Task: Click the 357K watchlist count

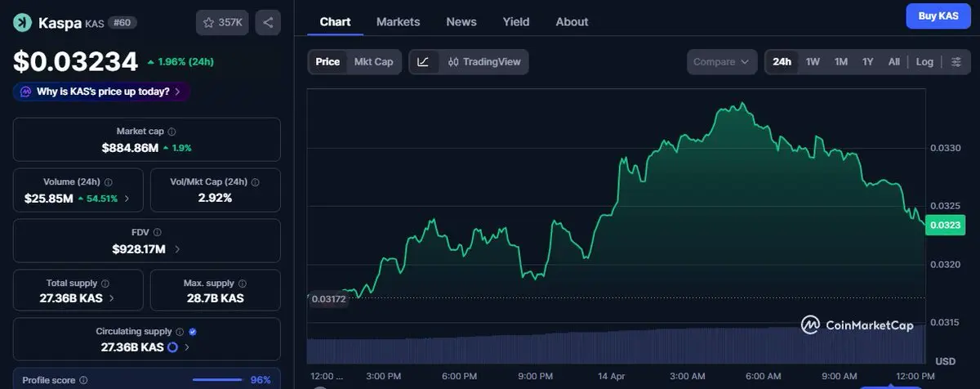Action: pyautogui.click(x=230, y=23)
